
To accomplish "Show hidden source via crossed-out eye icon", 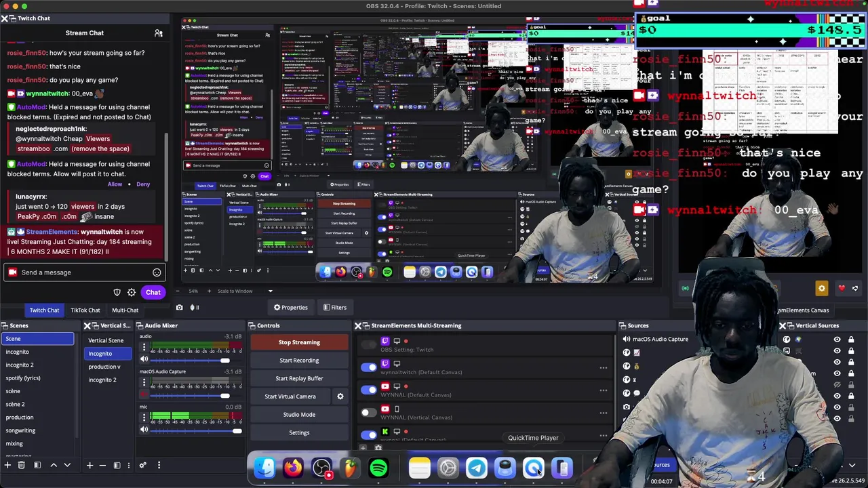I will pyautogui.click(x=837, y=385).
